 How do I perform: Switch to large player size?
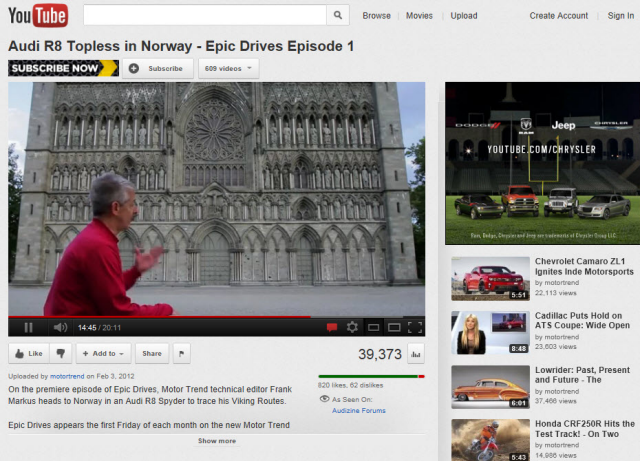pyautogui.click(x=394, y=327)
